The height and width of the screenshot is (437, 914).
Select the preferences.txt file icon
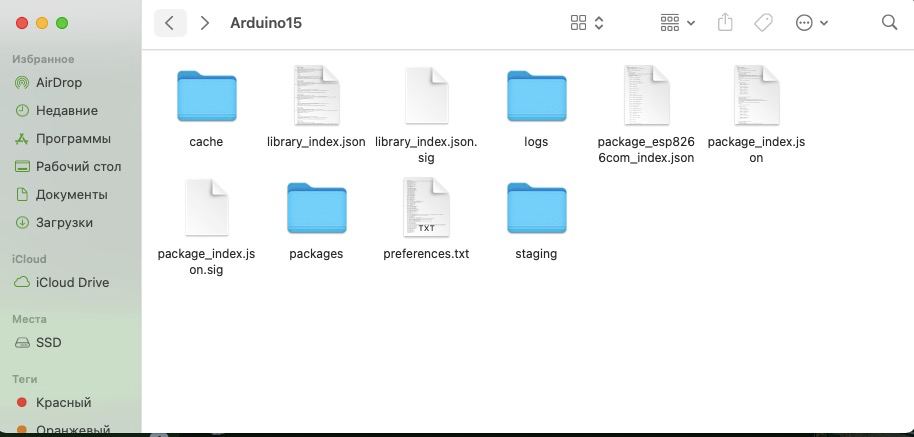click(427, 207)
